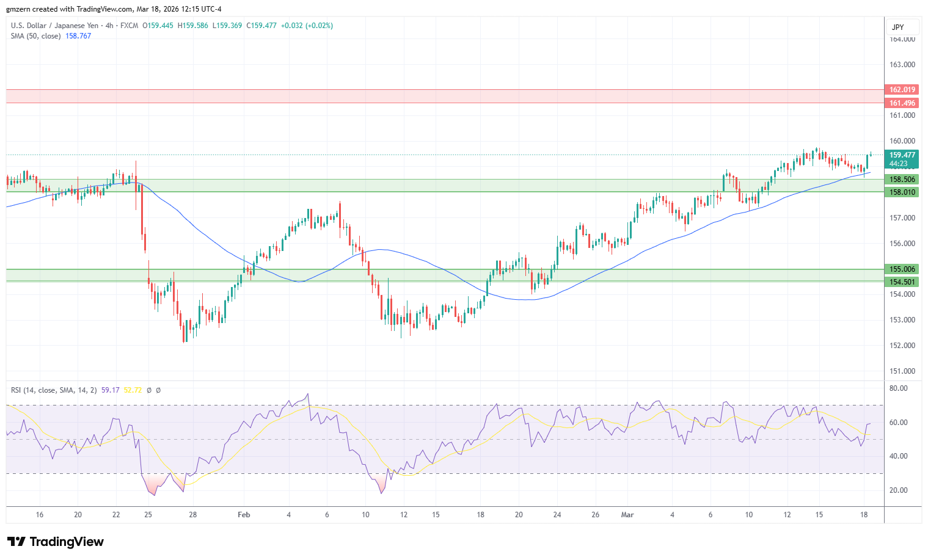
Task: Click the close value C159.477 in the legend
Action: 261,26
